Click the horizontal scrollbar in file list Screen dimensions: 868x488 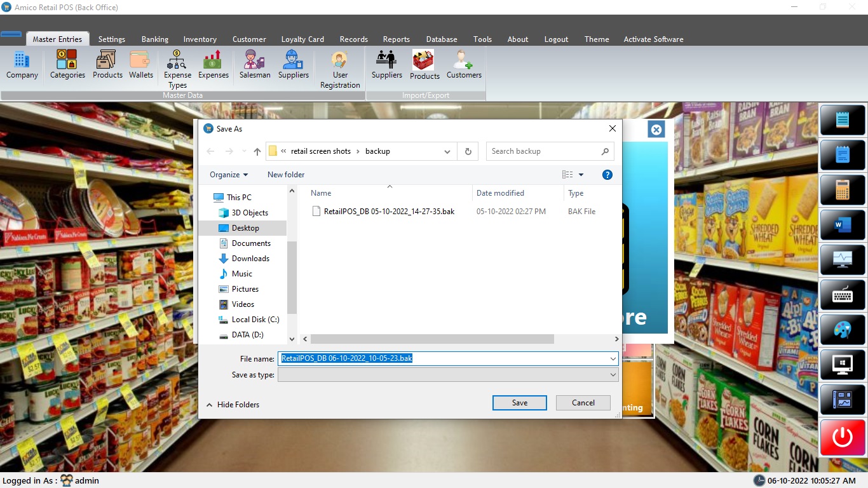click(x=432, y=339)
